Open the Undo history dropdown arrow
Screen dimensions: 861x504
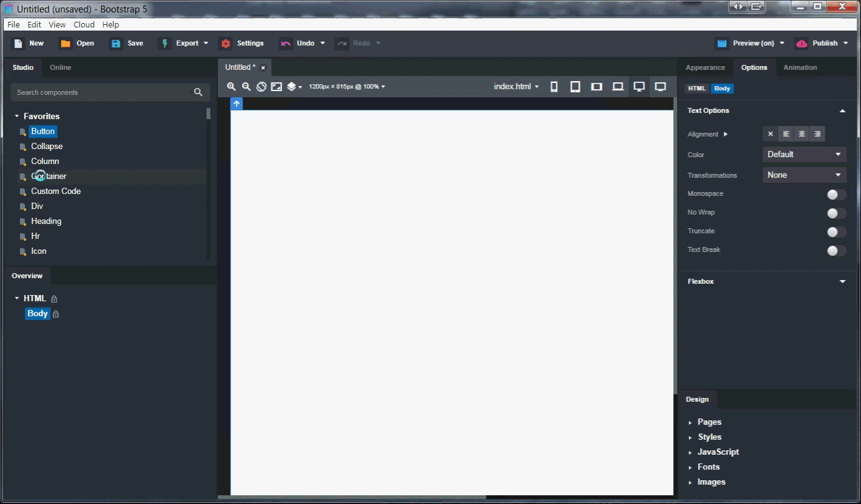pyautogui.click(x=323, y=44)
